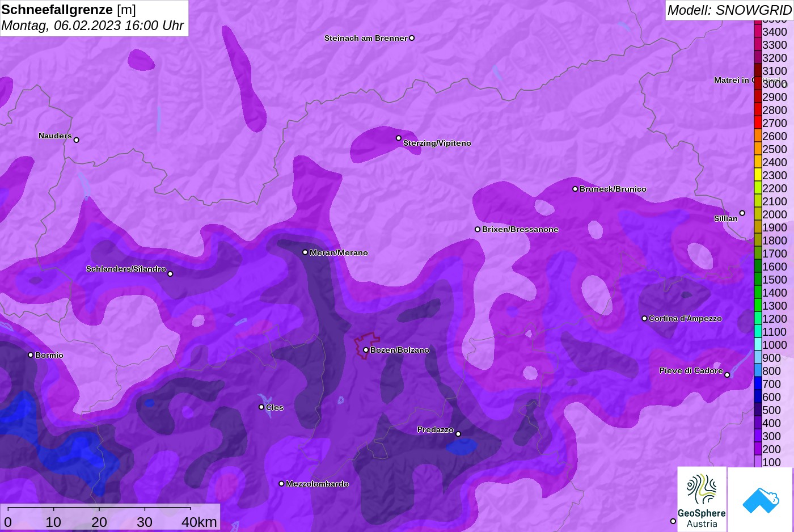Pick the 700 m blue legend swatch
This screenshot has width=794, height=532.
(758, 383)
